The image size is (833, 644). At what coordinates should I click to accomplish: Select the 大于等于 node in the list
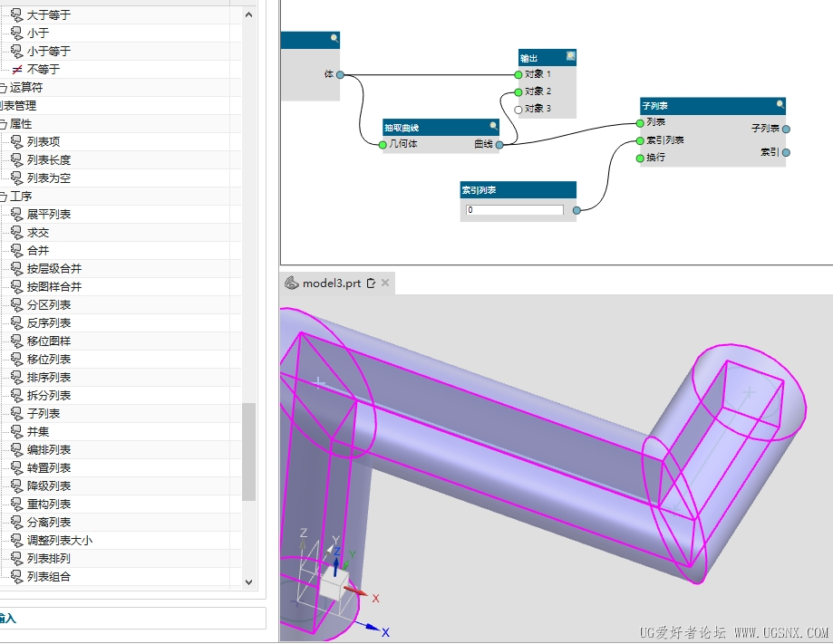49,14
